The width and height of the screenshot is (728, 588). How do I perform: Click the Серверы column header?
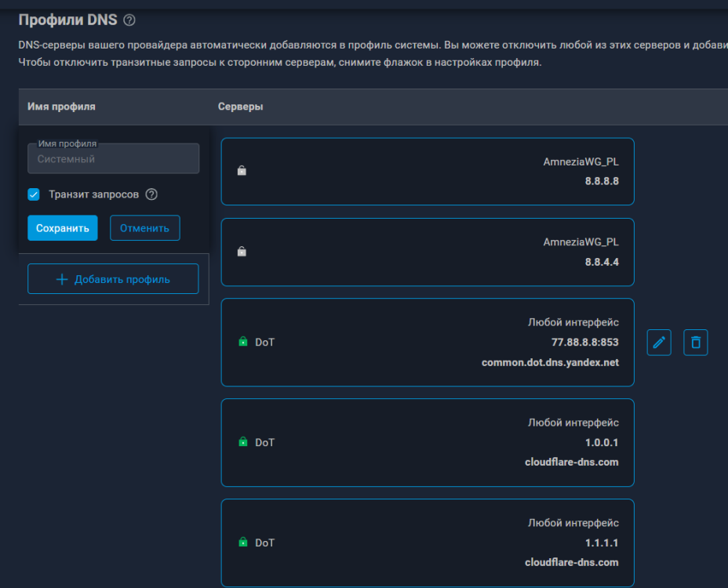(240, 107)
